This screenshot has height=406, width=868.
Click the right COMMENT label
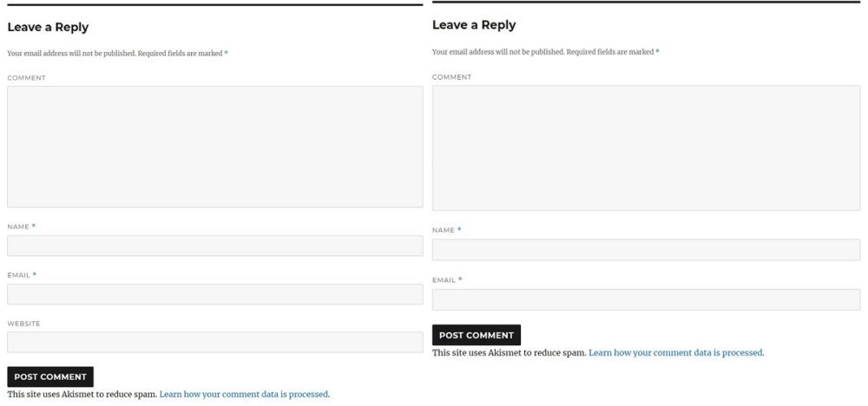click(451, 77)
